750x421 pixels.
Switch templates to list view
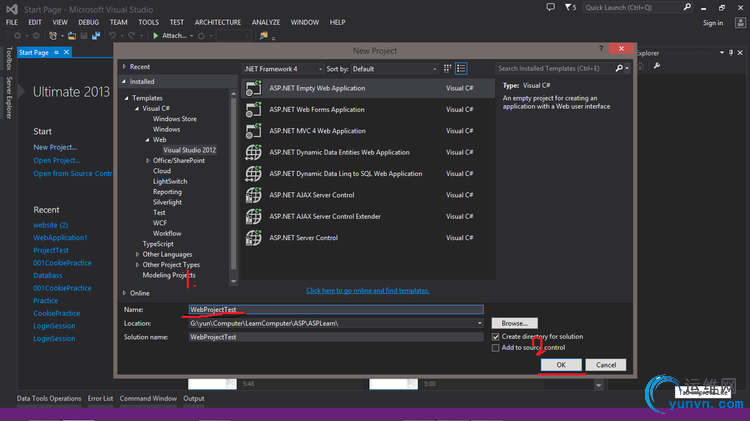point(461,69)
